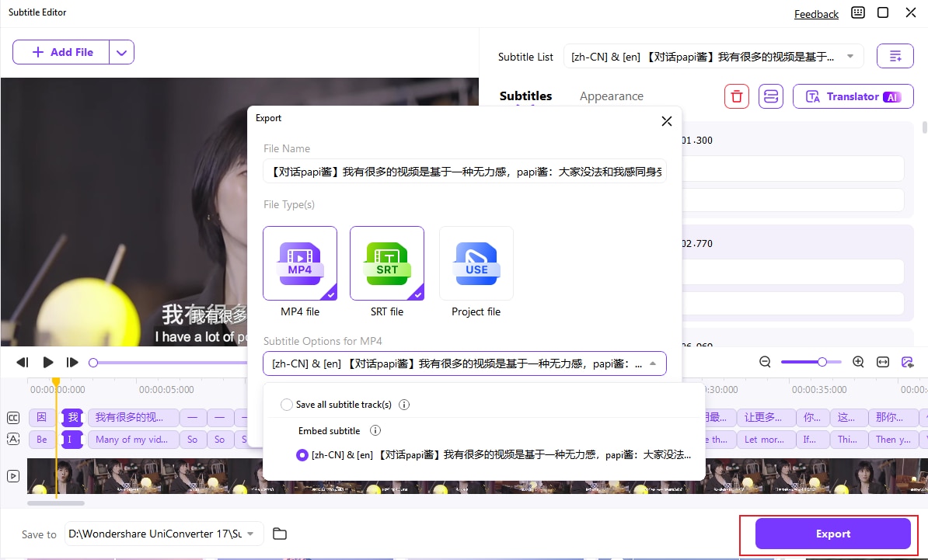Toggle the MP4 file type selection

(300, 263)
